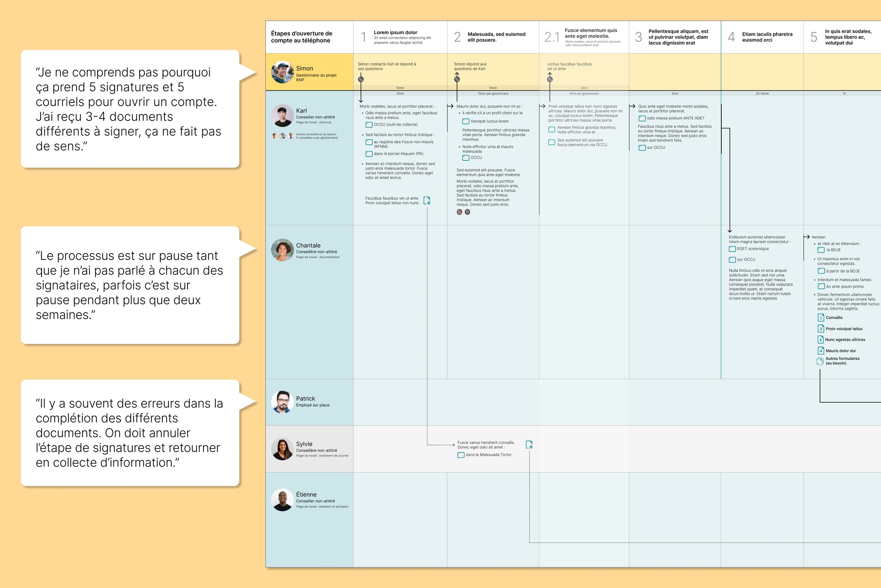The image size is (881, 588).
Task: Click the 'Autres conseiller.es au besoin' avatar group
Action: [x=282, y=136]
